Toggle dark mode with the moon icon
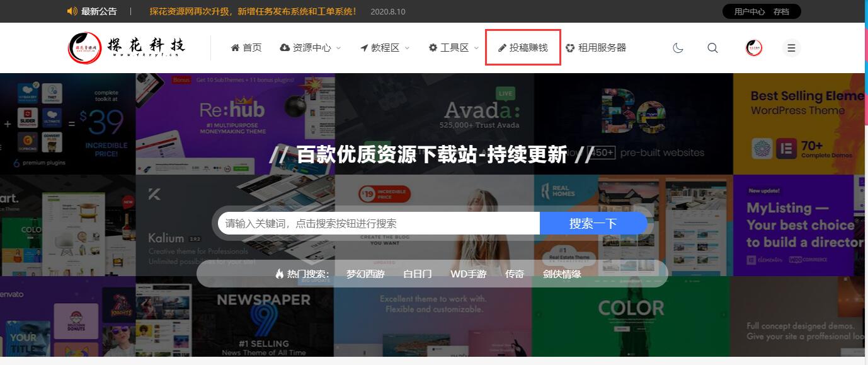Viewport: 868px width, 365px height. click(678, 48)
